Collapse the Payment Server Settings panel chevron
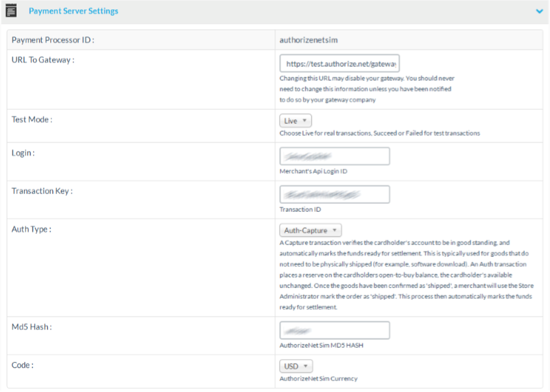This screenshot has height=392, width=550. pos(539,11)
